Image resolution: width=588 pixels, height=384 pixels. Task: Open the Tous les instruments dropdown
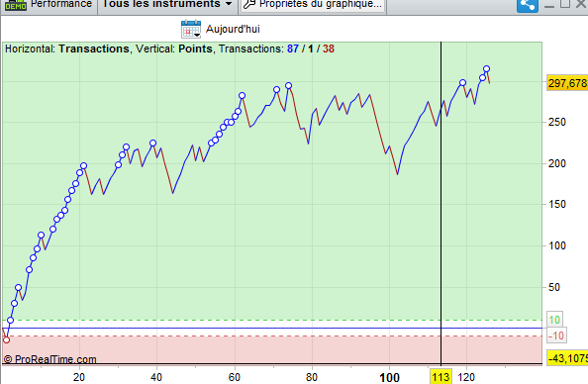pos(167,5)
